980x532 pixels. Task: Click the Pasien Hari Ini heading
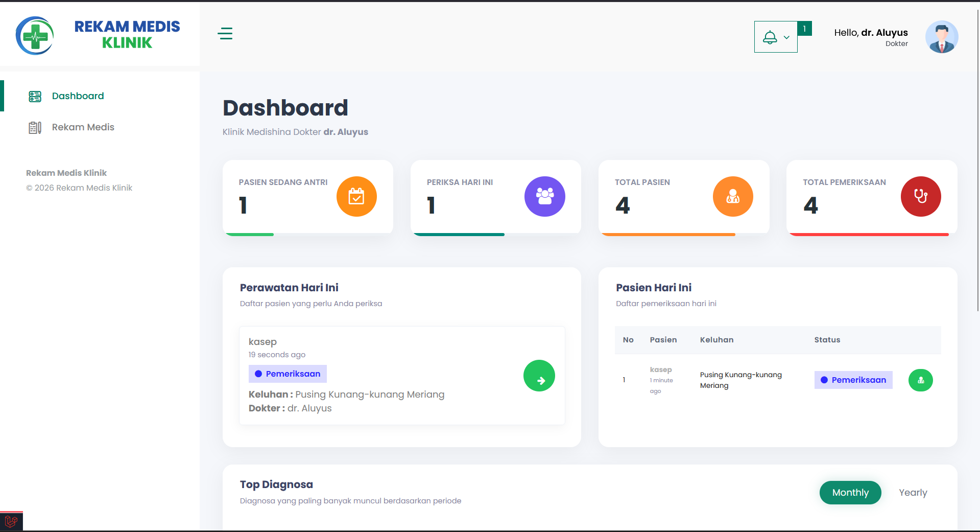[x=654, y=288]
